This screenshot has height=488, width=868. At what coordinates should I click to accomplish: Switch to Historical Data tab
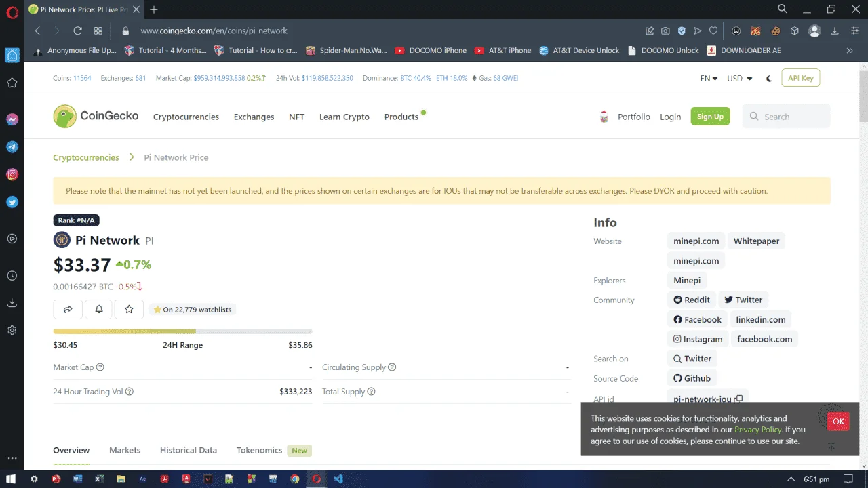click(189, 450)
